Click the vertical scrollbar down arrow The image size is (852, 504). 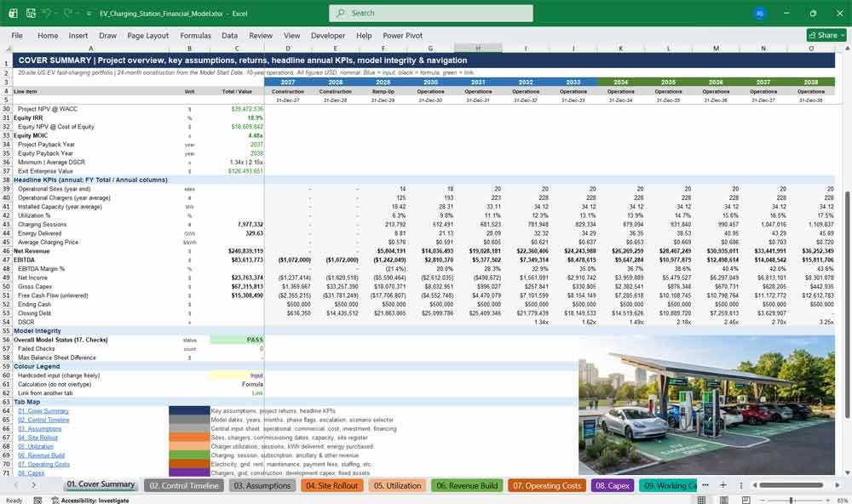tap(847, 473)
